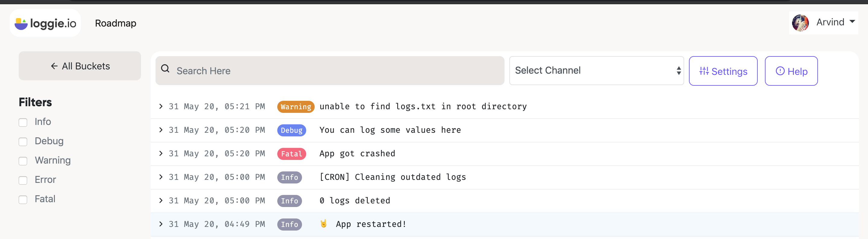This screenshot has width=868, height=239.
Task: Open the Arvind account dropdown arrow
Action: (853, 22)
